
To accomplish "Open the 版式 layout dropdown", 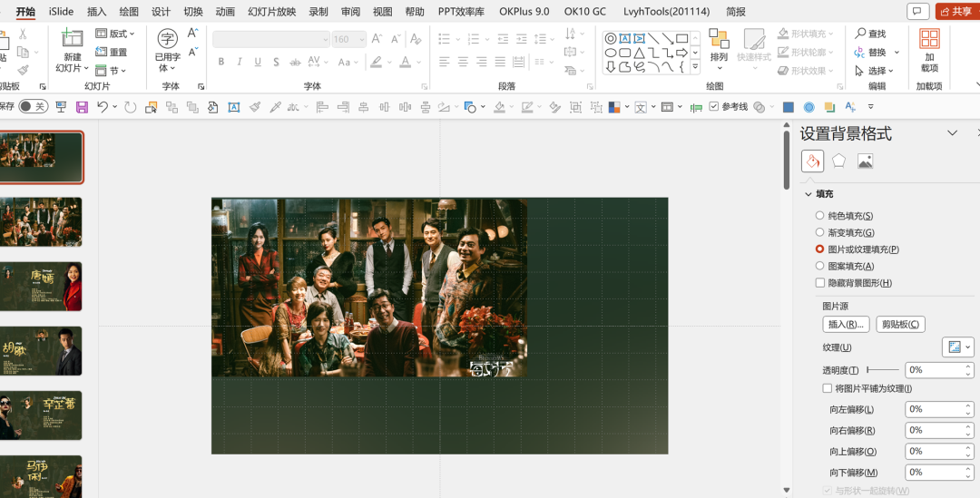I will click(x=115, y=34).
